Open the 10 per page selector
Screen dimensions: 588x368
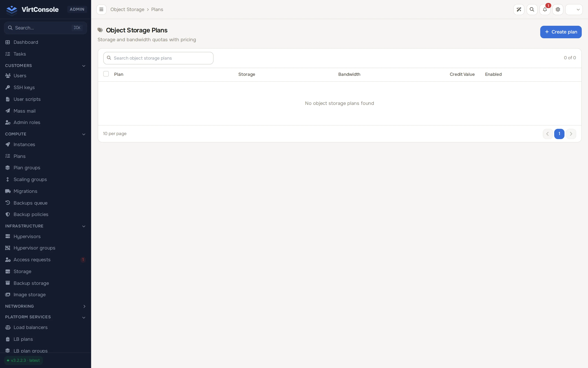coord(115,134)
